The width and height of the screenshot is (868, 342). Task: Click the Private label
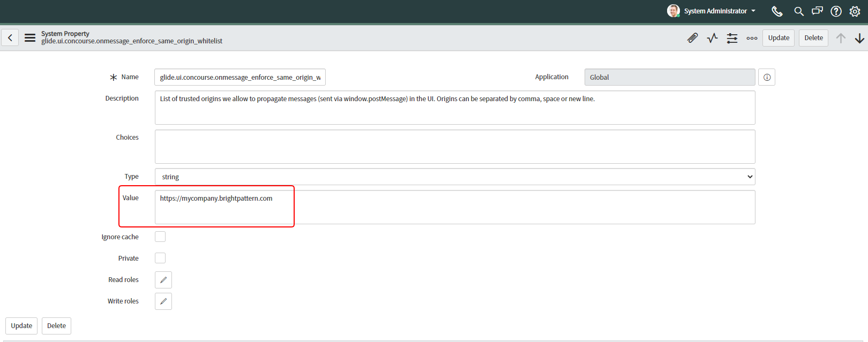point(128,259)
